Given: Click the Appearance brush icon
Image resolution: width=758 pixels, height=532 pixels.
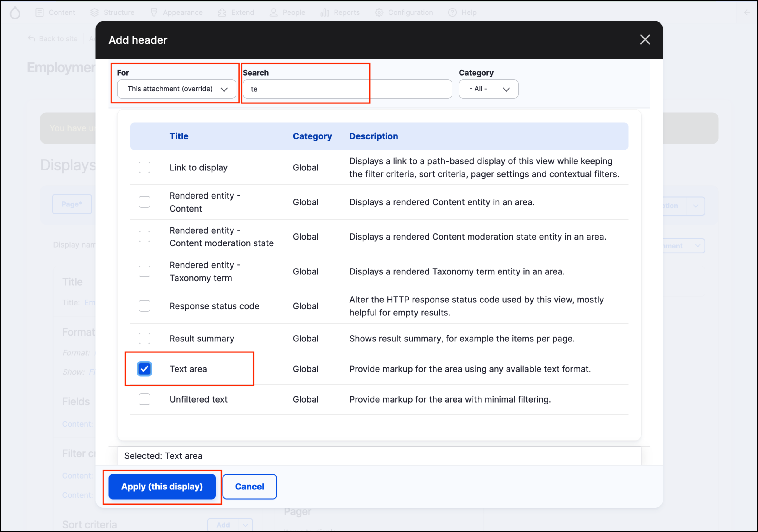Looking at the screenshot, I should click(x=154, y=12).
